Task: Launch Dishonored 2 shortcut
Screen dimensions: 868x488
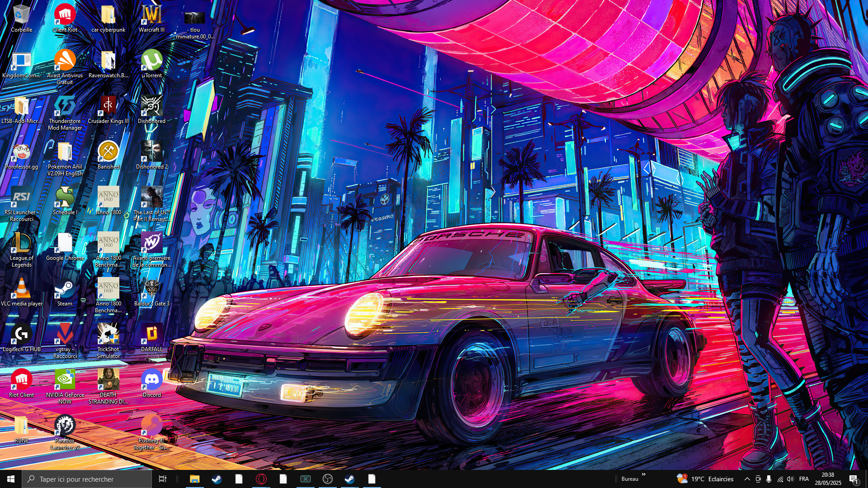Action: tap(151, 155)
